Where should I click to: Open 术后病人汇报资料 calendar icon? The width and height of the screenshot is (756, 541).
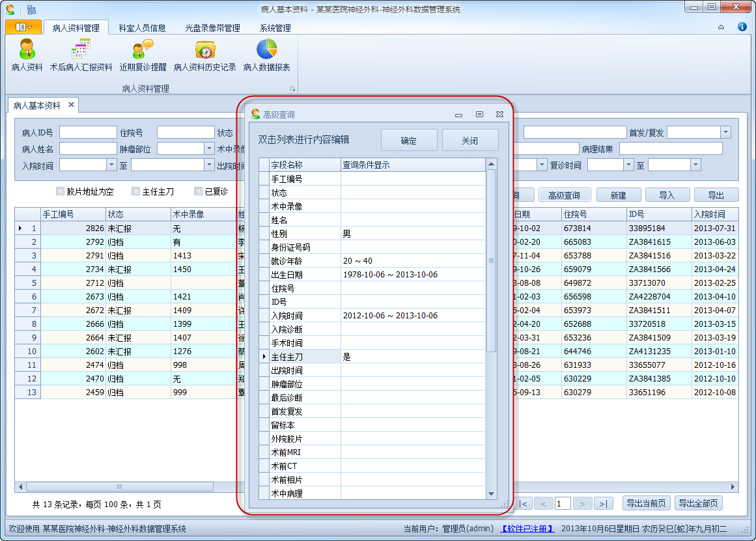81,50
